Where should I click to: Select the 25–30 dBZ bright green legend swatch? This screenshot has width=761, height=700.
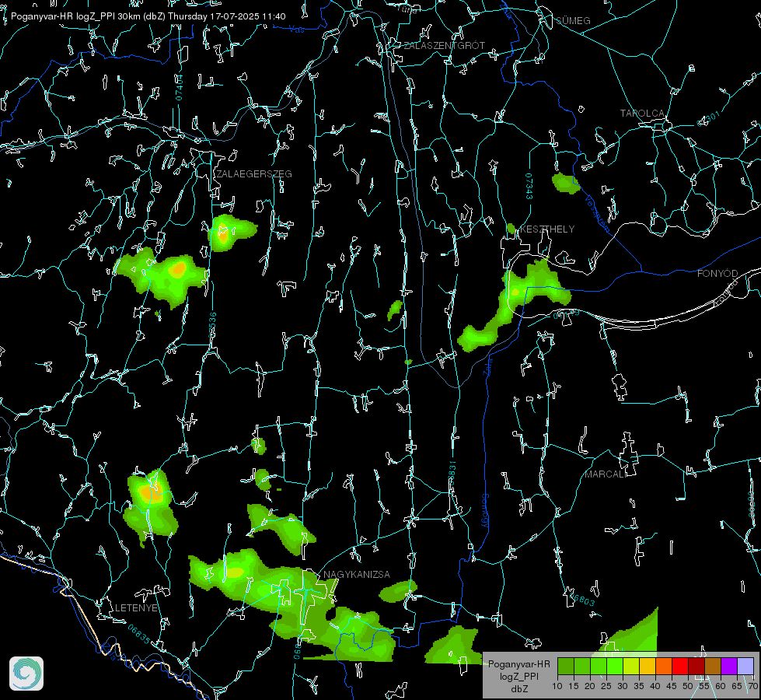(615, 666)
